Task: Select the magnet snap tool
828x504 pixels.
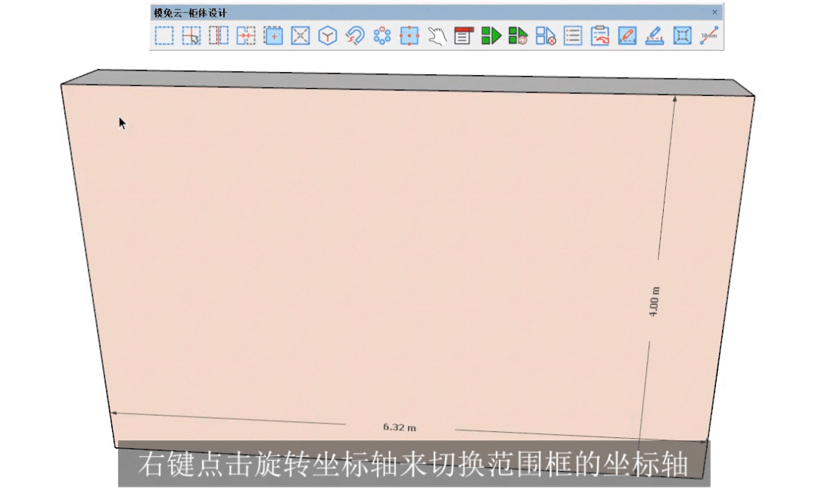Action: 355,36
